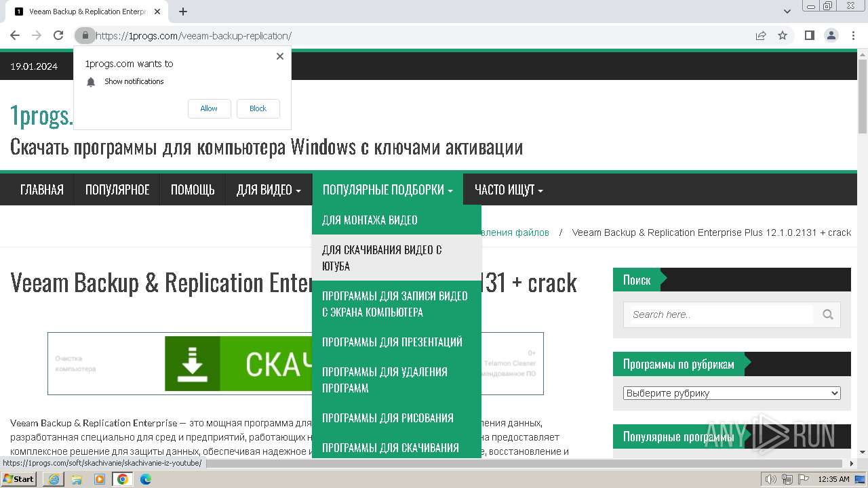Open the Chrome profile avatar
The width and height of the screenshot is (868, 488).
(831, 35)
